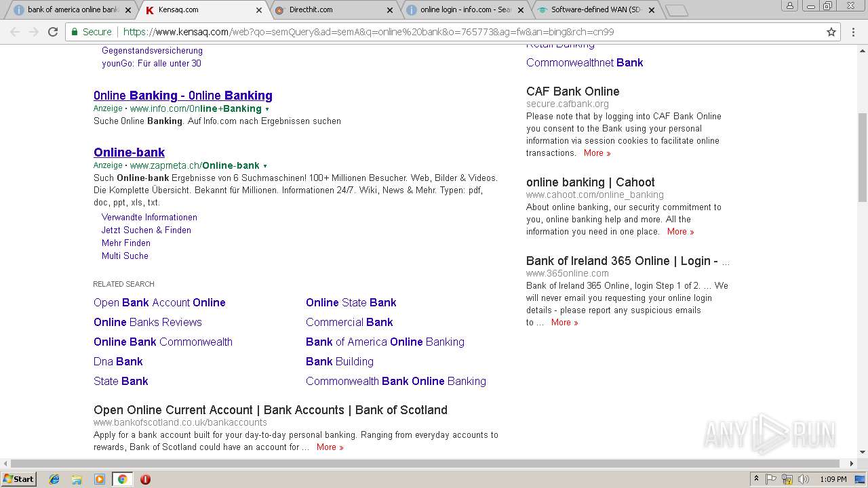Open the Online Banking - Online Banking ad link
Viewport: 868px width, 488px height.
tap(183, 96)
